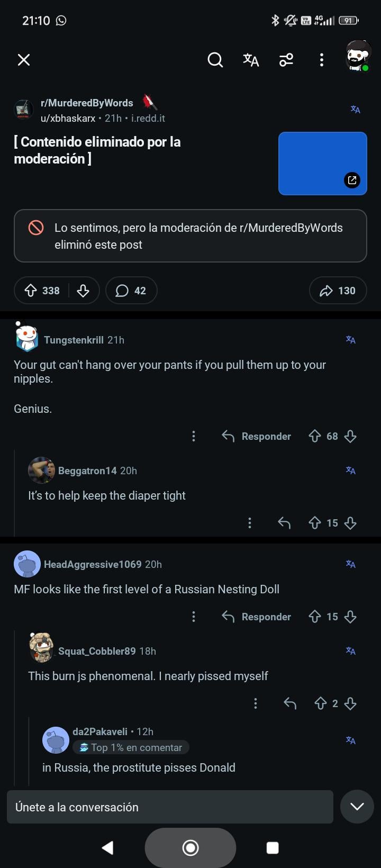The width and height of the screenshot is (381, 868).
Task: Open the blue post image thumbnail
Action: (322, 164)
